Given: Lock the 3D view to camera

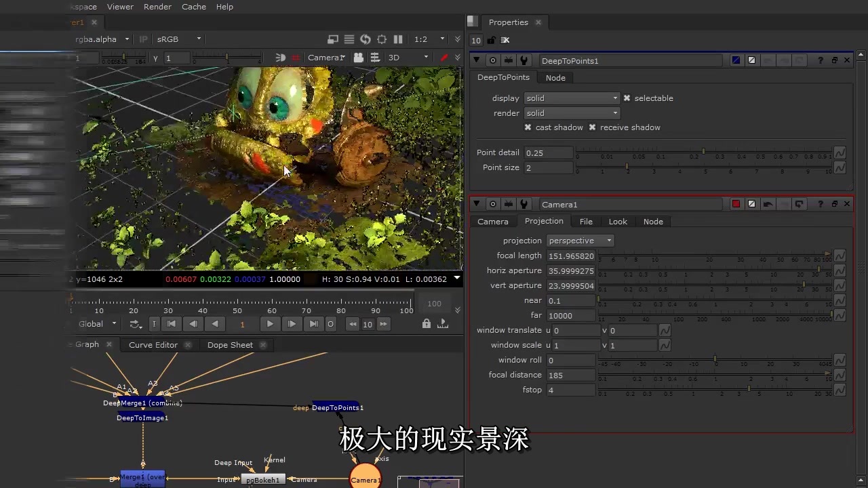Looking at the screenshot, I should (359, 58).
